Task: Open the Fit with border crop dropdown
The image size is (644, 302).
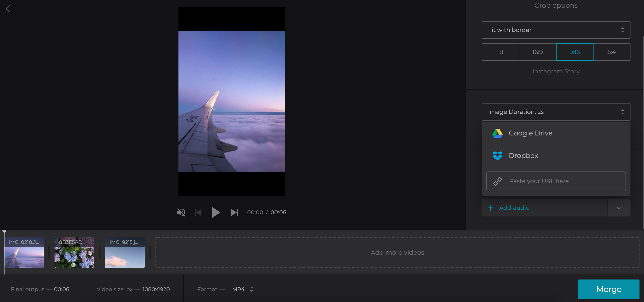Action: (x=556, y=30)
